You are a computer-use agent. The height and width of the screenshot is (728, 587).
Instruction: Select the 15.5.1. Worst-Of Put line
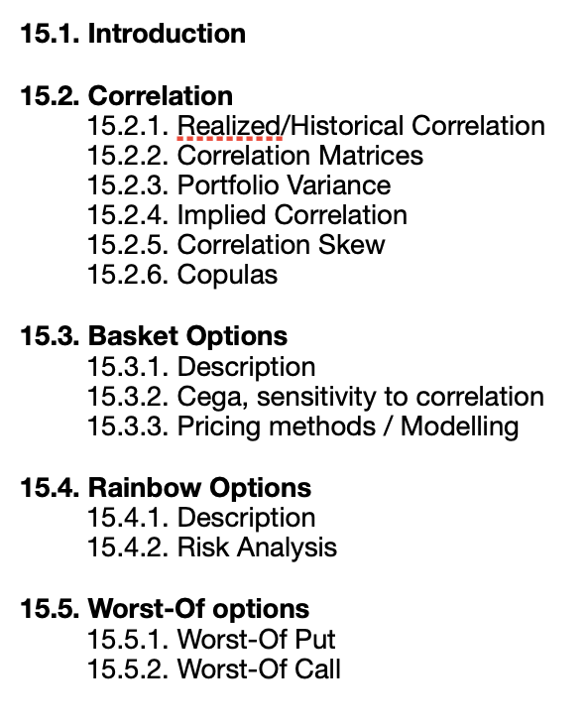coord(211,639)
